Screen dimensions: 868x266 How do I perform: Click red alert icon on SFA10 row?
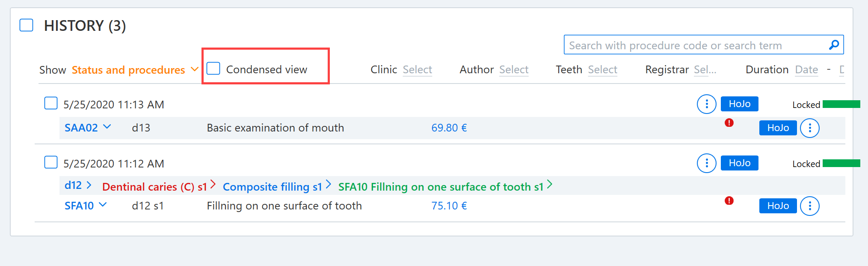(x=729, y=200)
